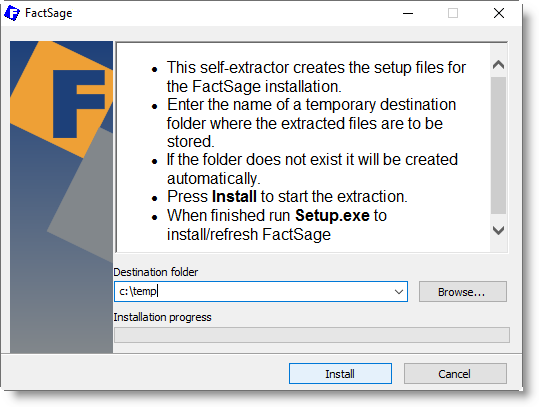
Task: Click the large F logo in side banner
Action: [79, 103]
